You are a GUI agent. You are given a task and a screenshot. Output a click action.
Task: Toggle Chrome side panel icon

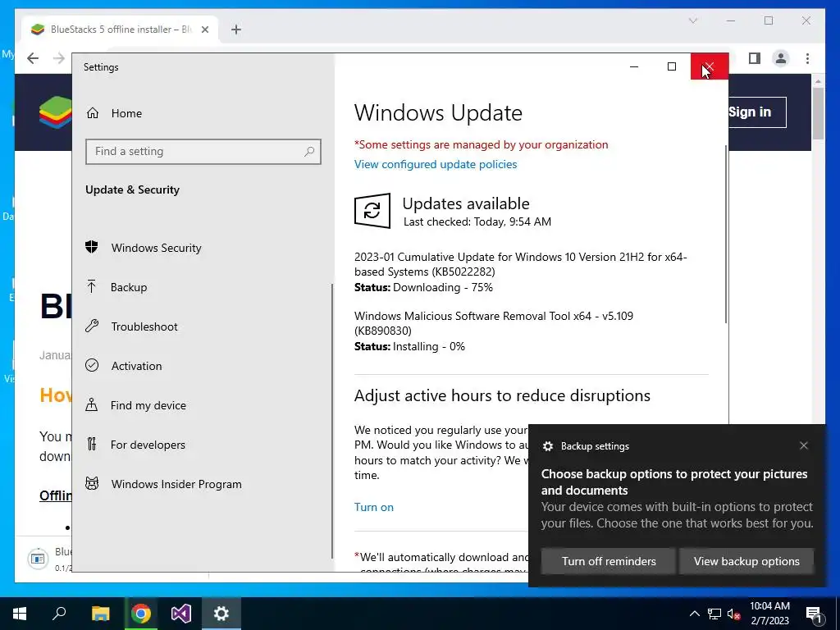(755, 58)
